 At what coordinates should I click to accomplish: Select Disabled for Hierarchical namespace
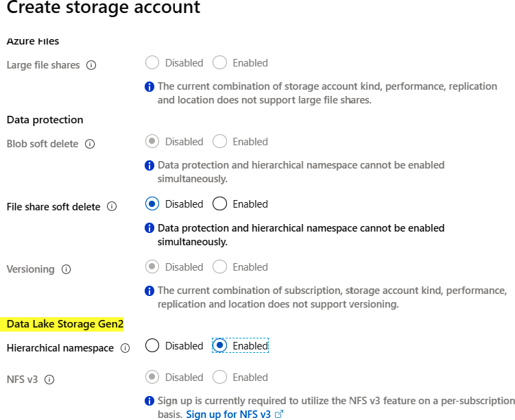(x=152, y=346)
